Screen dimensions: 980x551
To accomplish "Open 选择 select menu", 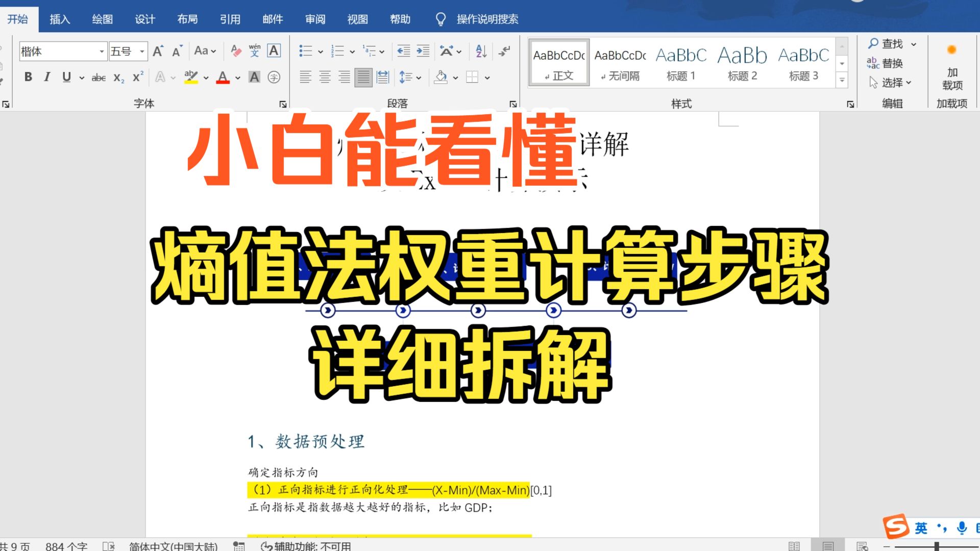I will point(890,83).
